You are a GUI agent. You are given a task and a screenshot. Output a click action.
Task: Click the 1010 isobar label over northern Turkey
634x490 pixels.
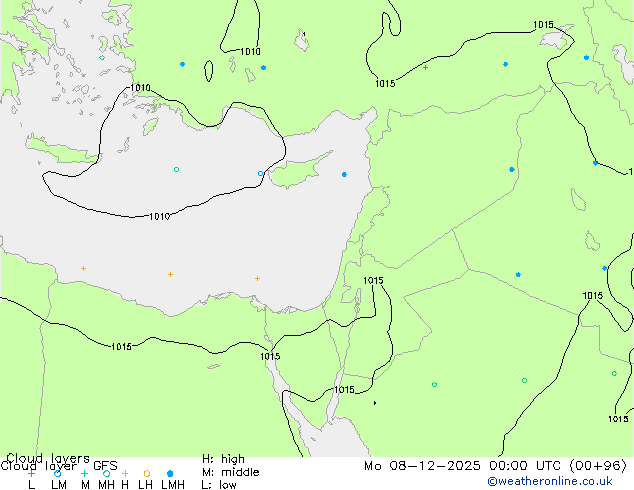(250, 51)
